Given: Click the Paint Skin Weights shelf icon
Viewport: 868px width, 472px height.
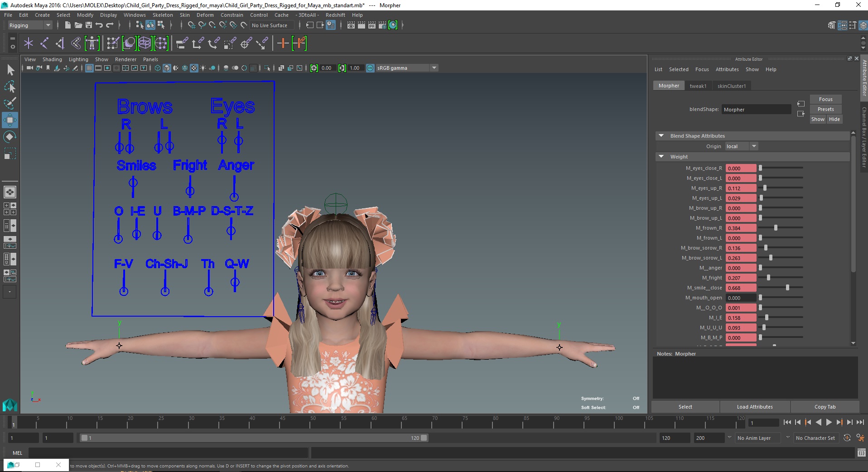Looking at the screenshot, I should coord(113,43).
